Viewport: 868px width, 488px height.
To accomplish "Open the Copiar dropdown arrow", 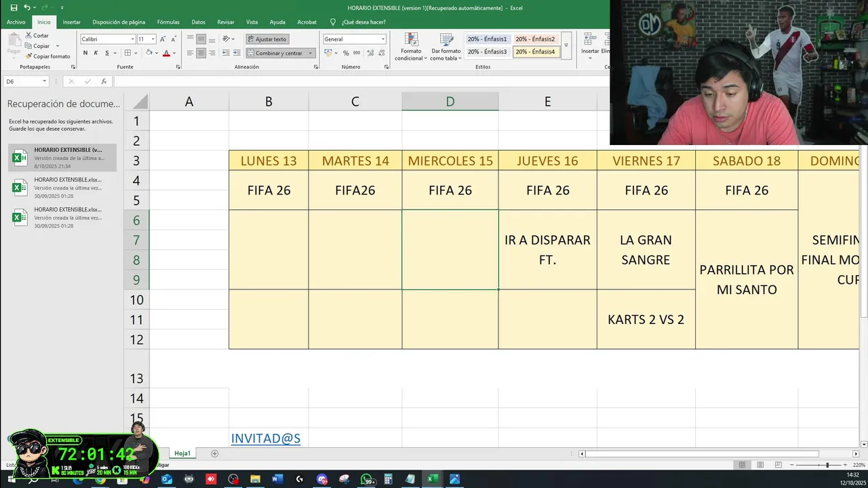I will (x=57, y=46).
